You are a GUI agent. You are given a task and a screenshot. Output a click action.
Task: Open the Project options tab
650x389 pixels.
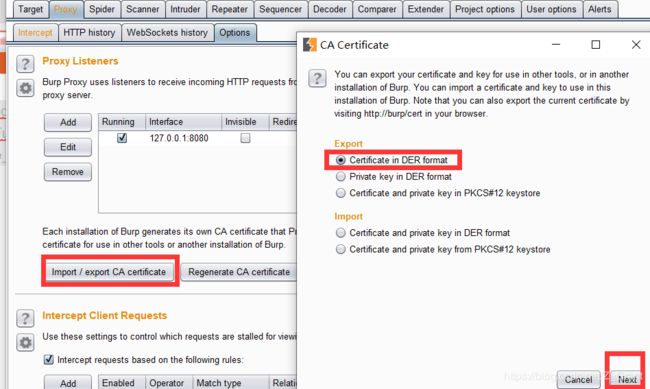[485, 9]
